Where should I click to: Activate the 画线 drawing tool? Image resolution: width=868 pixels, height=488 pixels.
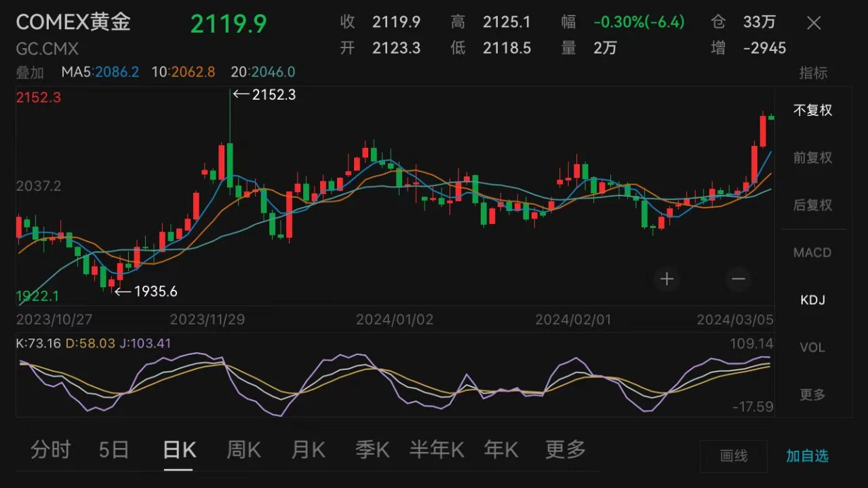pos(734,457)
